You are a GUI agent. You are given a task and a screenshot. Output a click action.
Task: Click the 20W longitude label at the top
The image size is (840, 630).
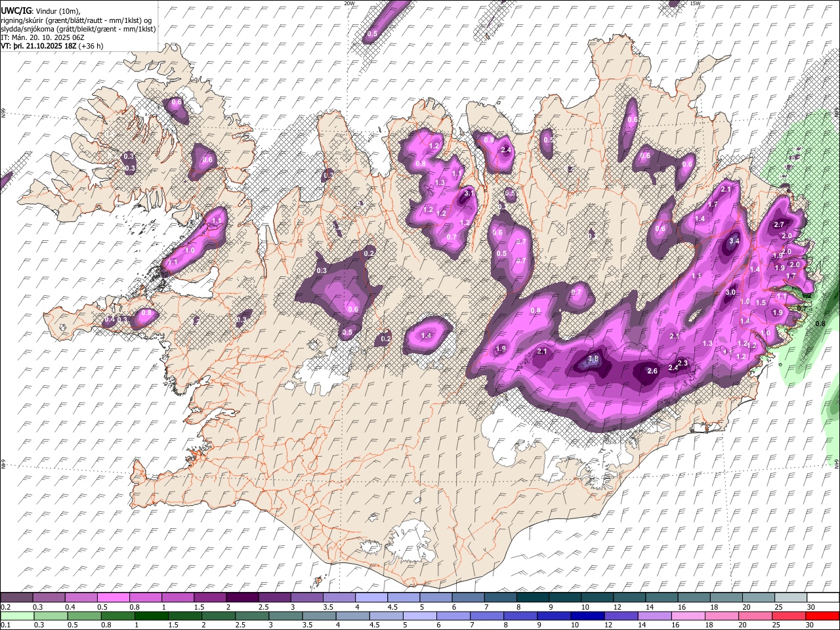point(349,3)
